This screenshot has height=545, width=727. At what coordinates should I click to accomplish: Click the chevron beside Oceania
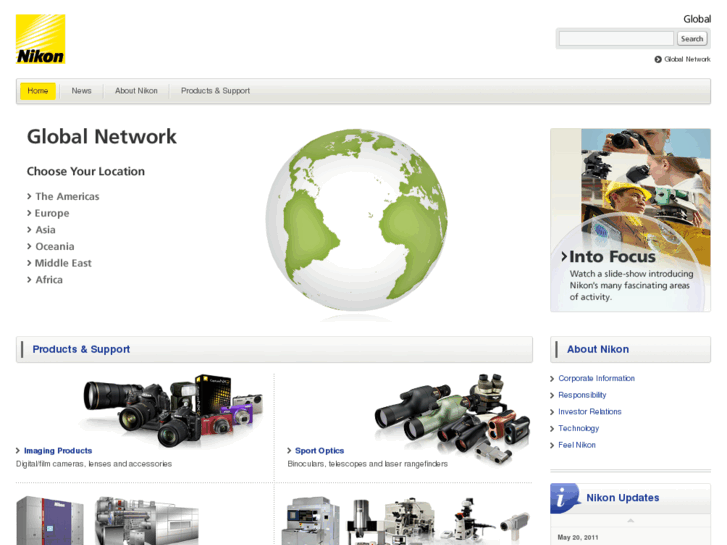click(29, 246)
